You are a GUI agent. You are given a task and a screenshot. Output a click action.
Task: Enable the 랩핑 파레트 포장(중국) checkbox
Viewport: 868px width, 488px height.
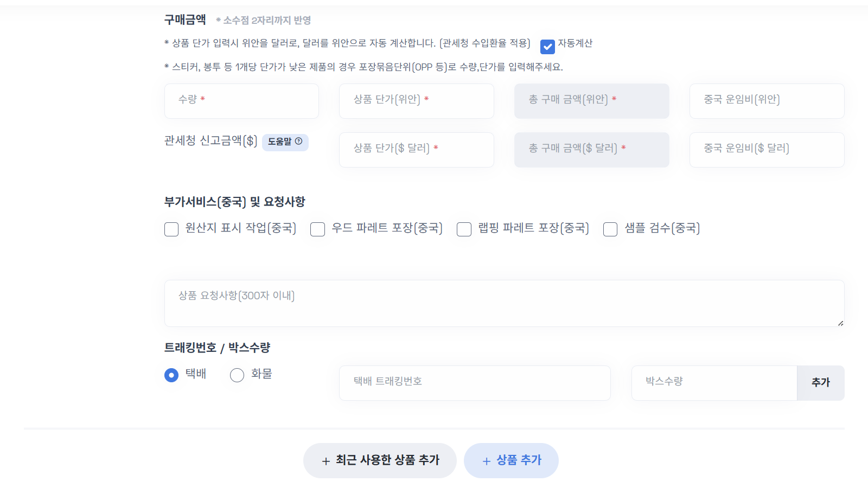click(x=464, y=229)
